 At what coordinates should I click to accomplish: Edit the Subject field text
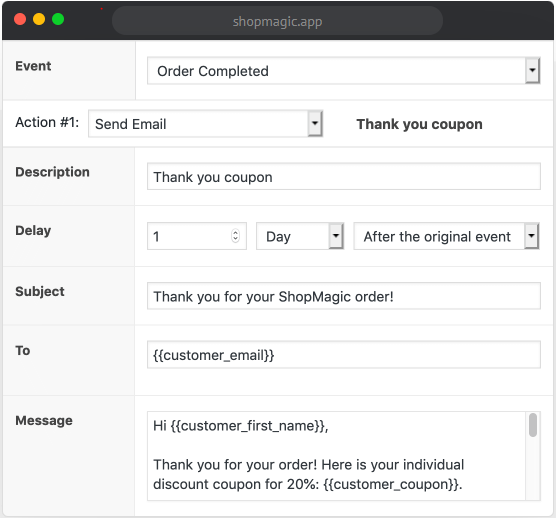pos(344,296)
